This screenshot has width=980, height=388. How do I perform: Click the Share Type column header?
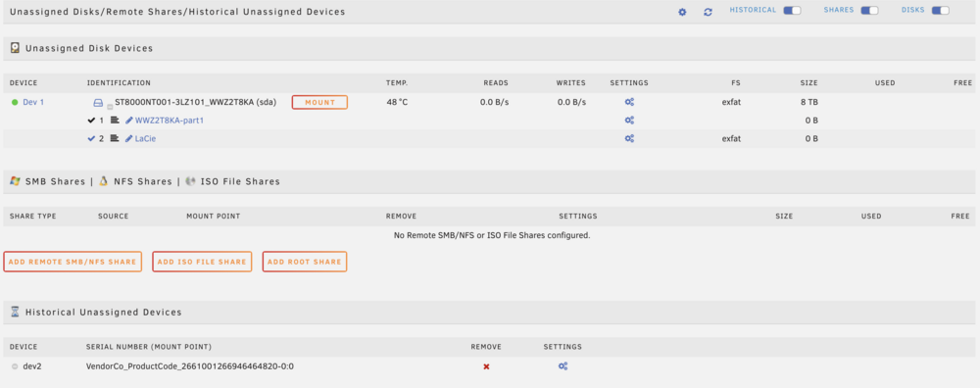[x=33, y=217]
